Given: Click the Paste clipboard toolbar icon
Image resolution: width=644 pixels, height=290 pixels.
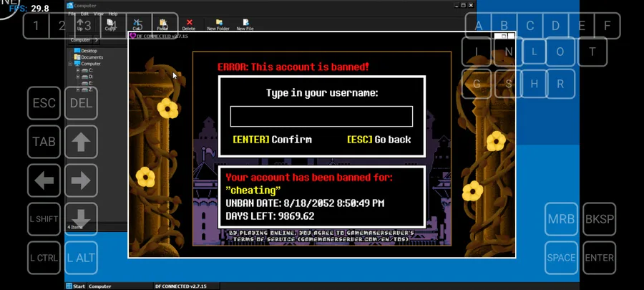Looking at the screenshot, I should point(162,24).
